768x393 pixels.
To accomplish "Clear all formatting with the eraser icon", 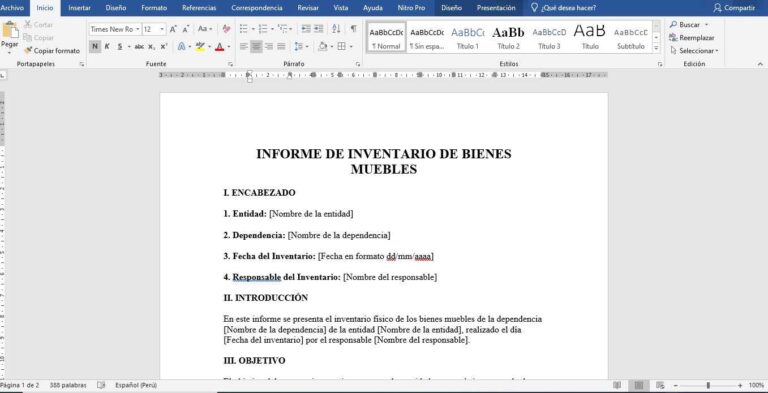I will (226, 29).
